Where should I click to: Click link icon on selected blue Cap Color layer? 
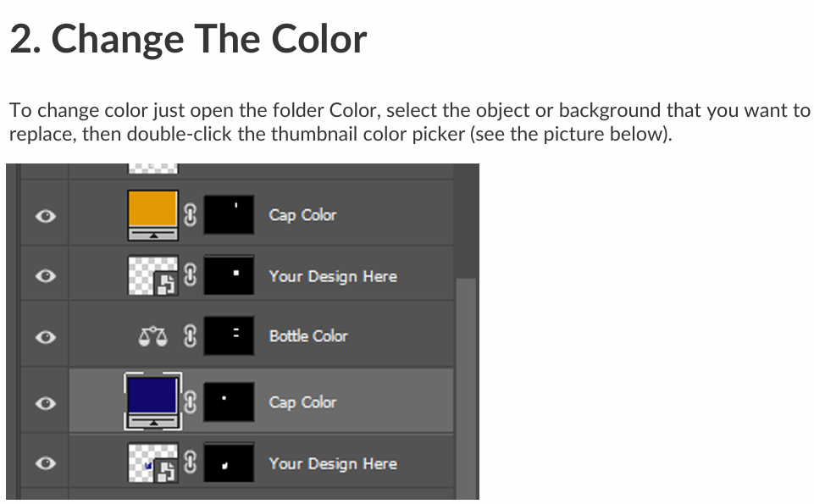click(x=191, y=402)
